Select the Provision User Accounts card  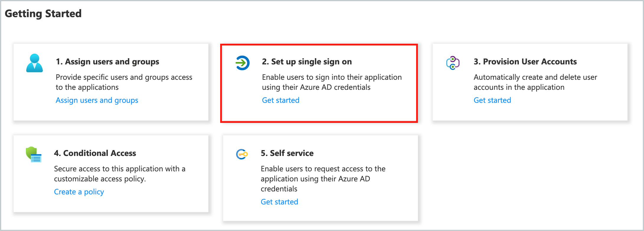pos(530,82)
